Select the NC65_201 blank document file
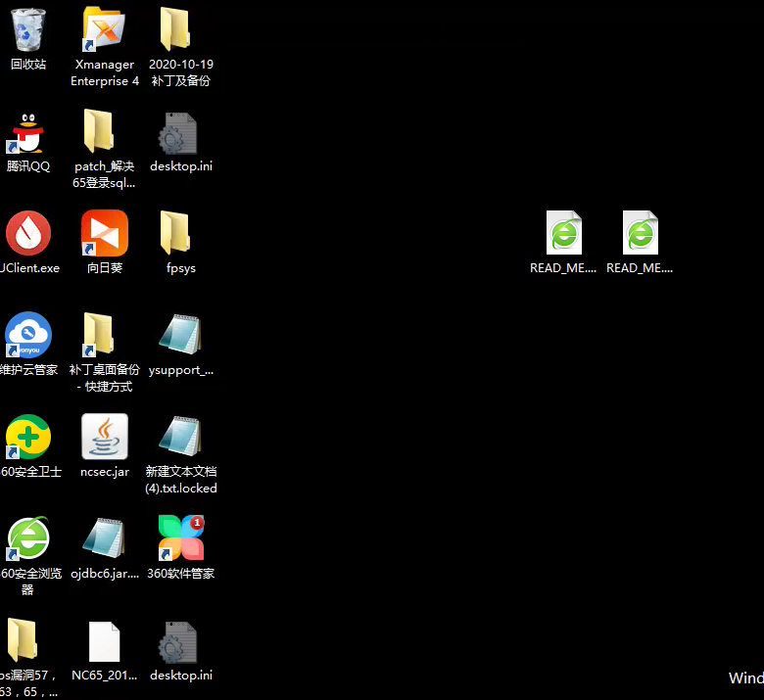This screenshot has width=764, height=700. click(x=104, y=642)
